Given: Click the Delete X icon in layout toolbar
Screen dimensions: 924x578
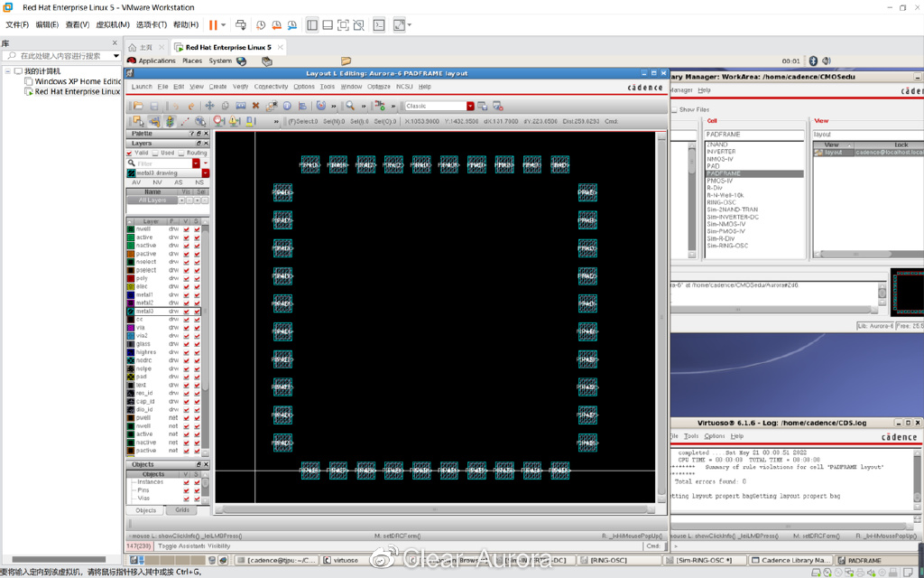Looking at the screenshot, I should coord(255,107).
